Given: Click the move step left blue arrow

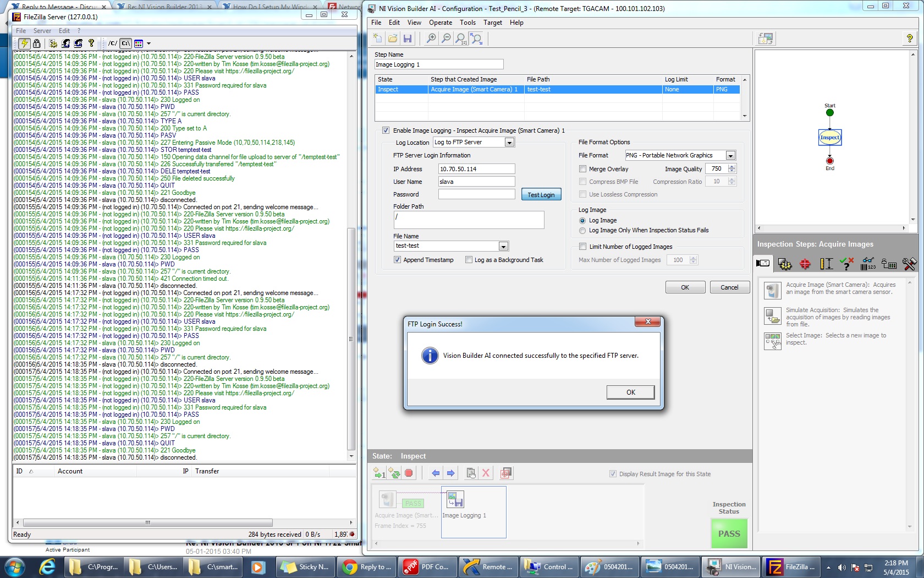Looking at the screenshot, I should (436, 473).
